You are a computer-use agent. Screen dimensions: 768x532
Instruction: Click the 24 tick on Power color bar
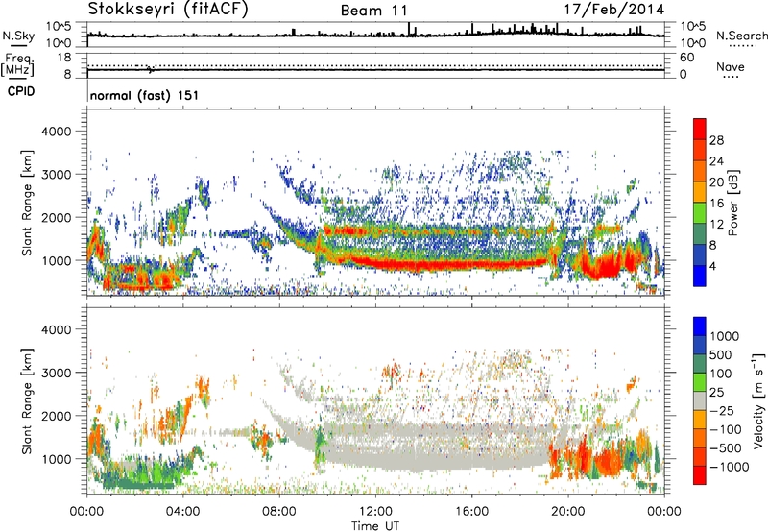(x=716, y=161)
